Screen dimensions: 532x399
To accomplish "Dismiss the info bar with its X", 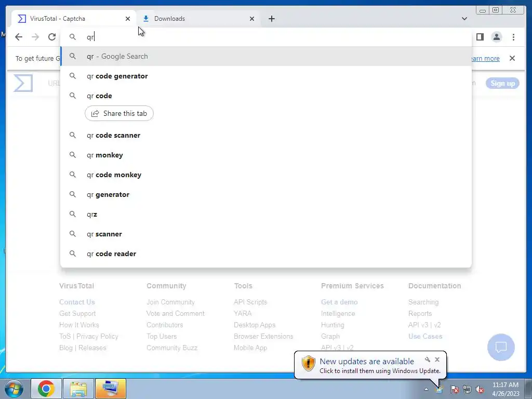I will pyautogui.click(x=512, y=58).
